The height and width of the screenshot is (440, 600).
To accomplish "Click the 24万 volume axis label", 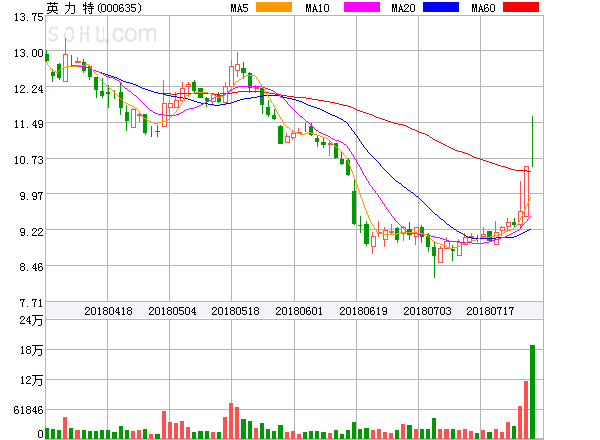I will click(x=31, y=320).
